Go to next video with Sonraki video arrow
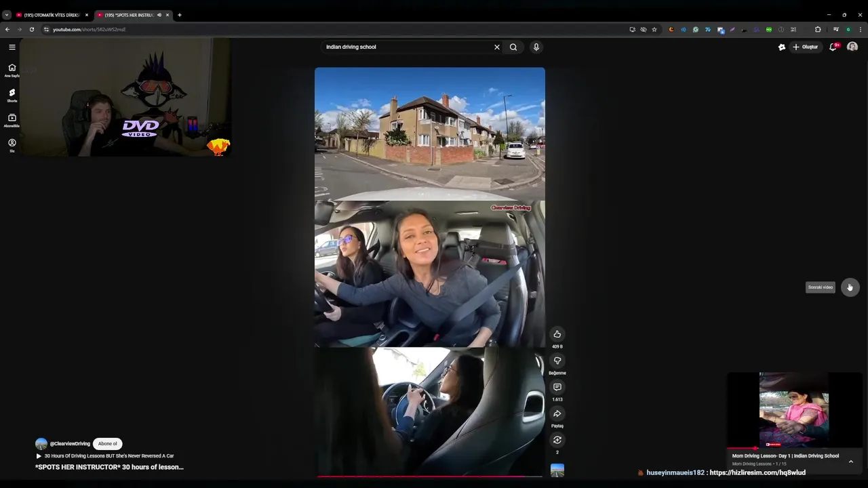This screenshot has width=868, height=488. pyautogui.click(x=850, y=287)
